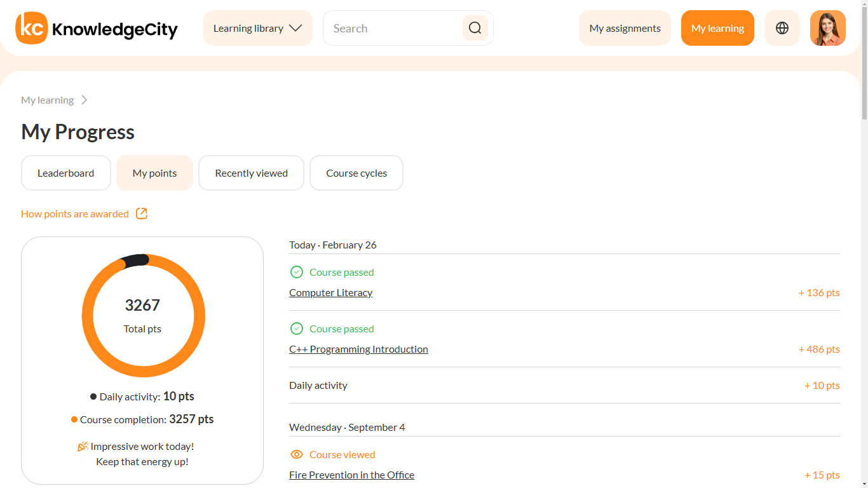Click the breadcrumb chevron after My learning

tap(85, 100)
